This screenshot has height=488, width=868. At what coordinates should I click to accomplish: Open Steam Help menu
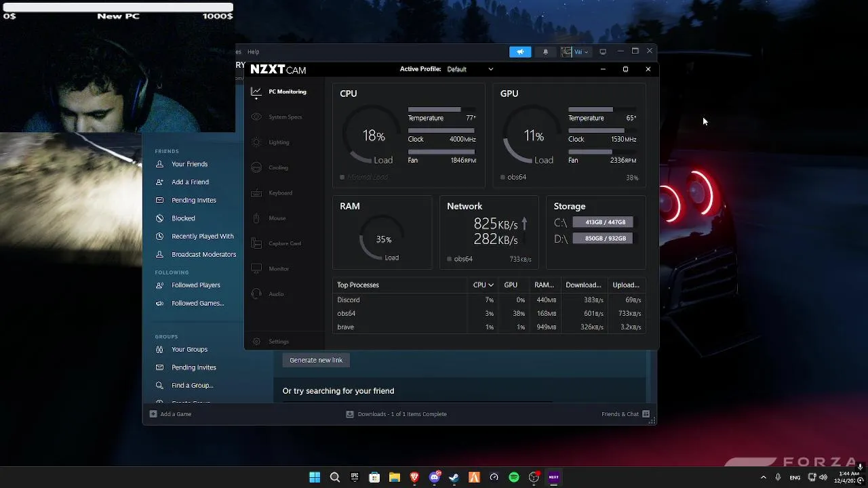pos(253,52)
